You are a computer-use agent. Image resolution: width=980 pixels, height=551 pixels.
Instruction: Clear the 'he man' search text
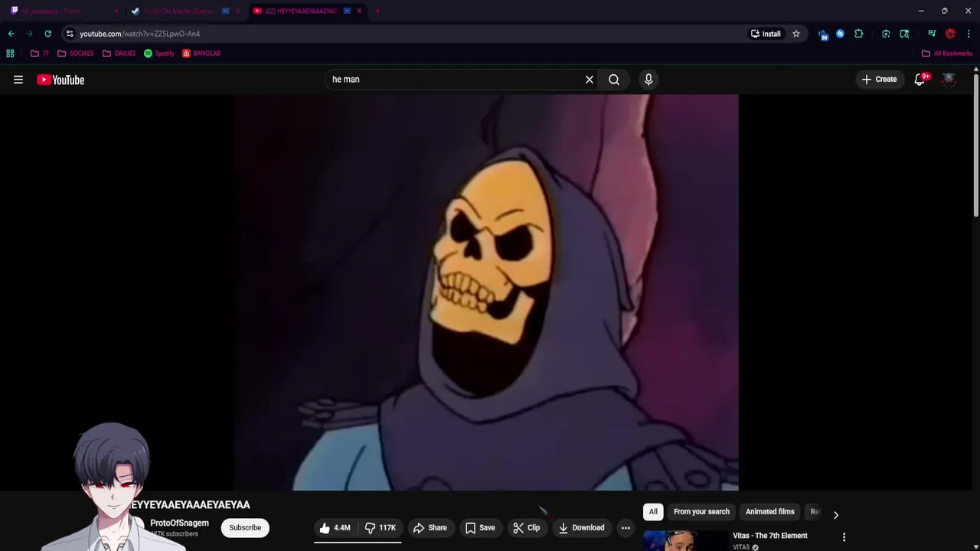590,80
